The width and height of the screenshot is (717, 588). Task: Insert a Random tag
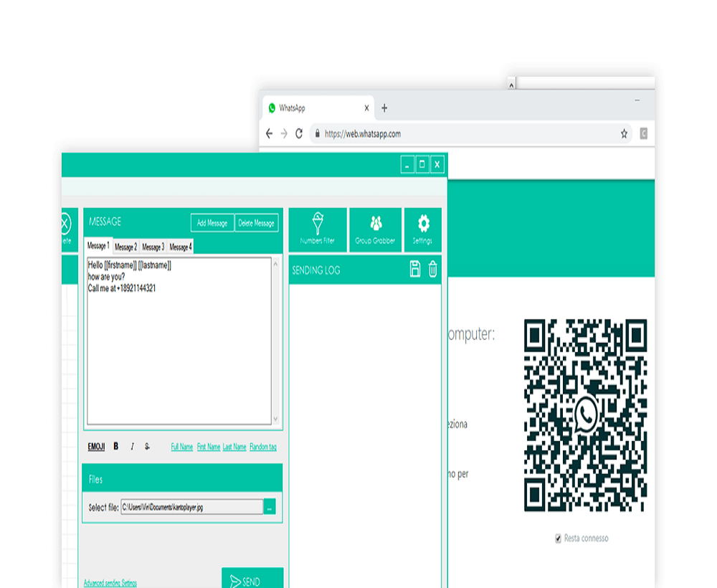pyautogui.click(x=263, y=447)
